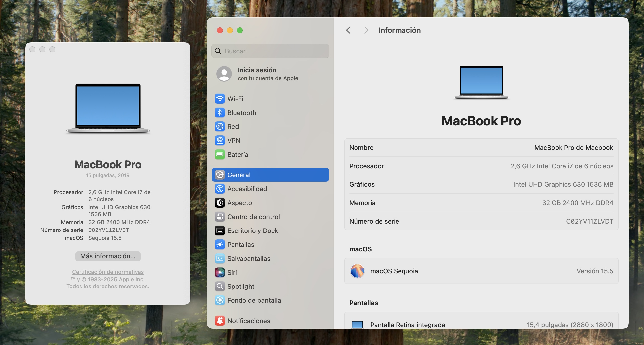Click the Spotlight magnifier icon
The width and height of the screenshot is (644, 345).
pos(220,286)
